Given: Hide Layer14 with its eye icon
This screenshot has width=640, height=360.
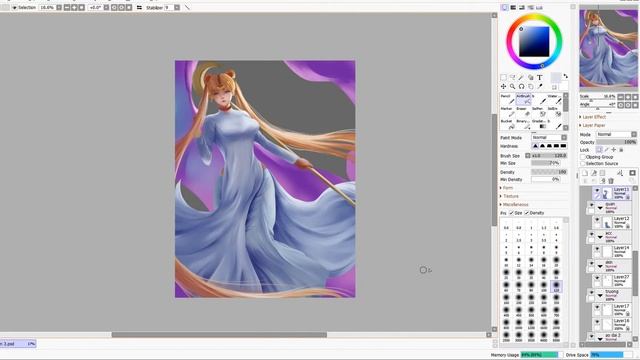Looking at the screenshot, I should pyautogui.click(x=597, y=249).
